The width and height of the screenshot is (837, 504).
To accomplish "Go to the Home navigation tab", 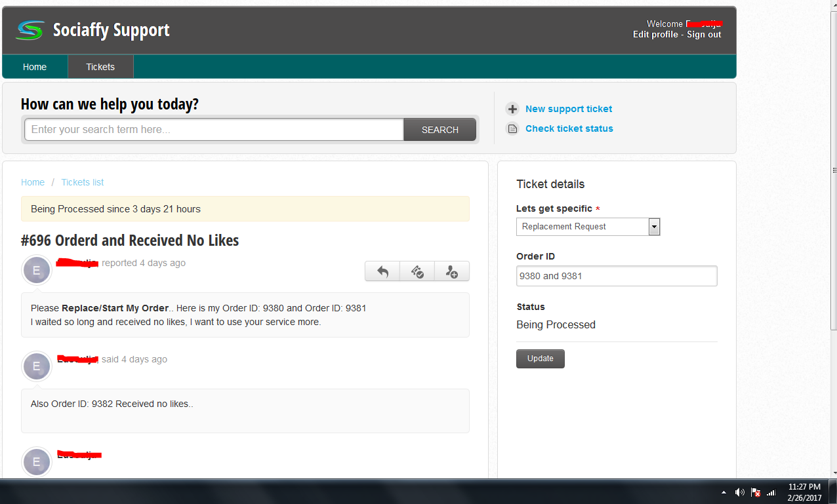I will coord(35,67).
